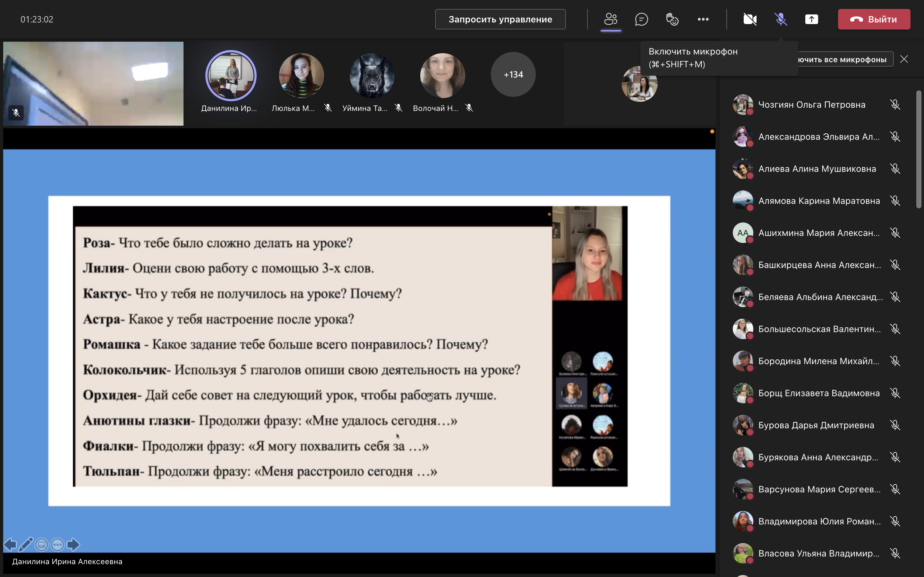This screenshot has width=924, height=577.
Task: Click the see-all-slides icon in presentation toolbar
Action: coord(42,545)
